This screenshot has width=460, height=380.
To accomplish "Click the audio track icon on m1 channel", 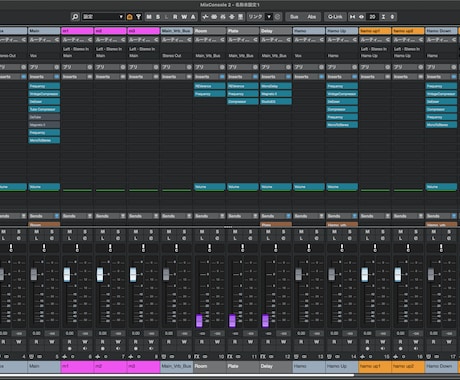I will click(65, 357).
